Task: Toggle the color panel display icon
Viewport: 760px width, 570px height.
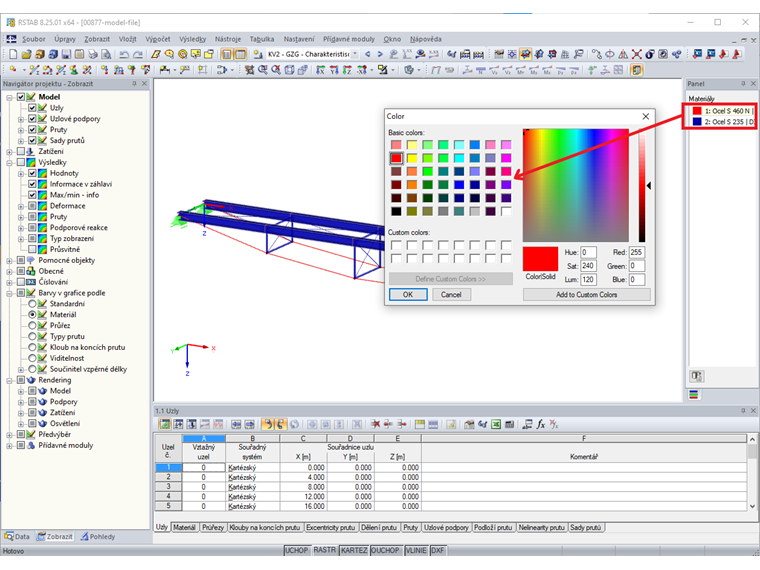Action: tap(636, 70)
